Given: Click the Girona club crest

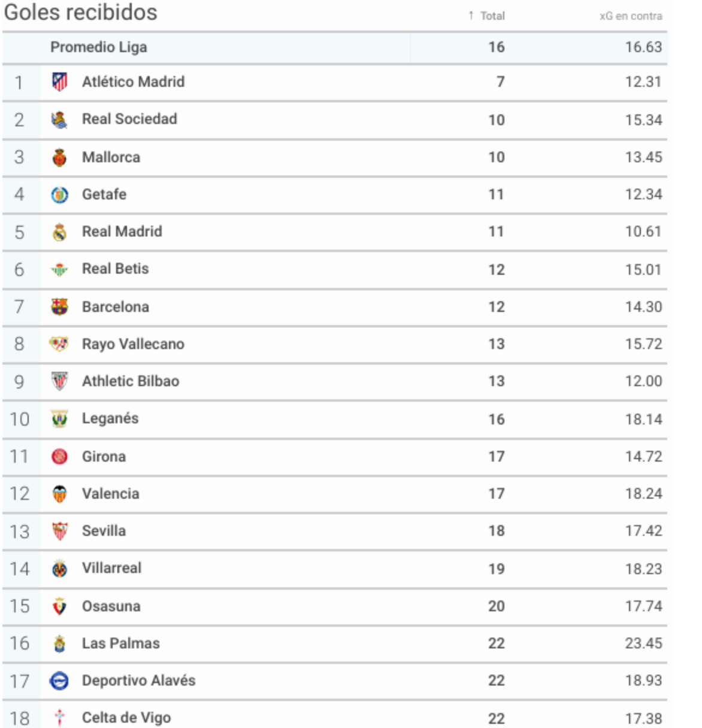Looking at the screenshot, I should point(59,457).
